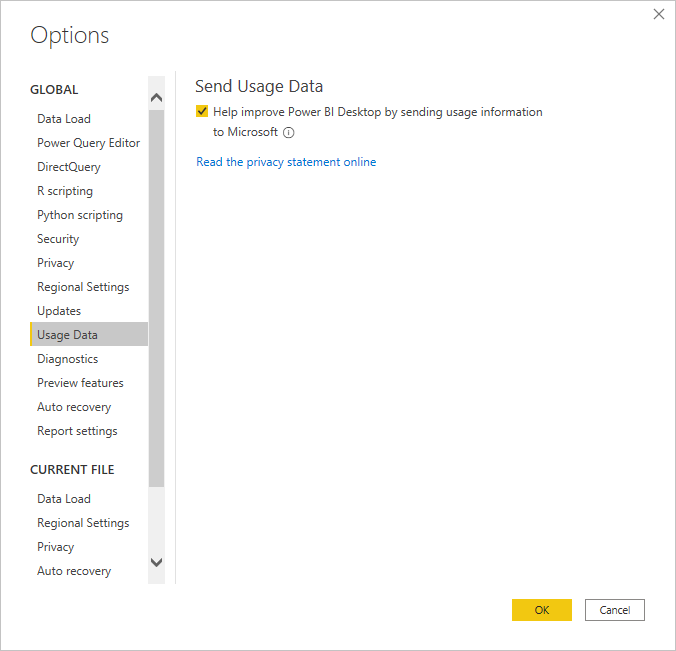Select Current File Regional Settings
The width and height of the screenshot is (676, 651).
point(83,523)
